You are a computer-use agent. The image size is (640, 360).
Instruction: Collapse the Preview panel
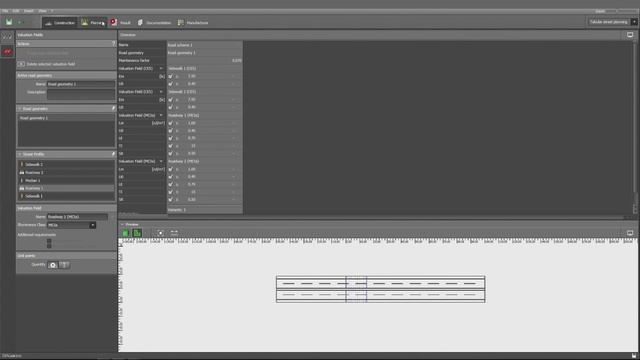(122, 224)
